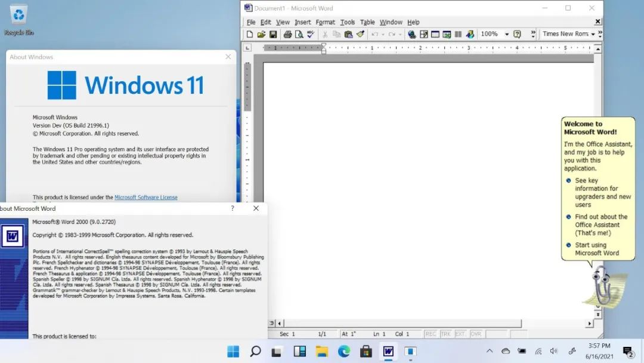
Task: Open Print Preview from the toolbar
Action: [299, 35]
